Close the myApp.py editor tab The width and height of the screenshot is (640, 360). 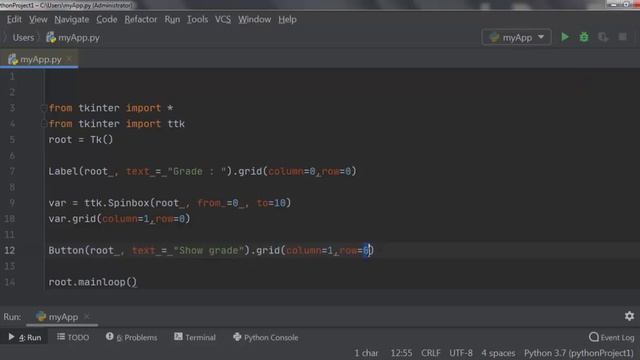(x=69, y=59)
